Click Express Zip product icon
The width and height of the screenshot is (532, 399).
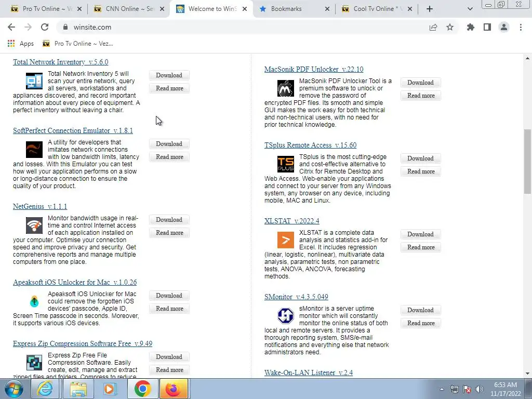34,362
